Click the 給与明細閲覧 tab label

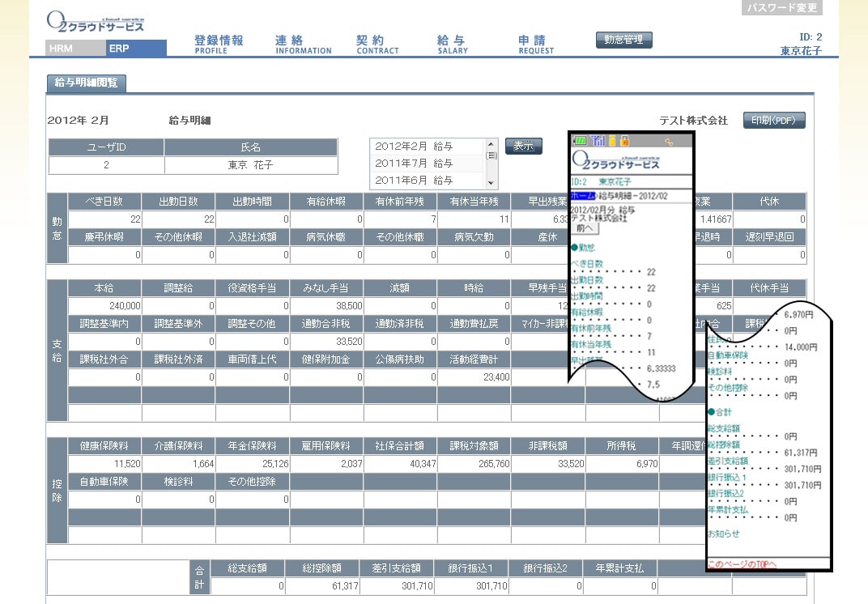click(x=87, y=83)
